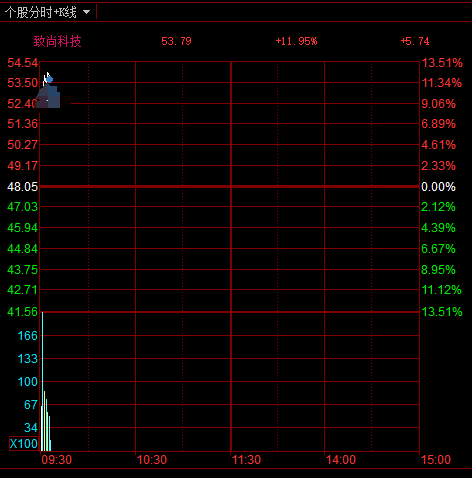The width and height of the screenshot is (472, 478).
Task: Click the dropdown arrow beside 个股分时+K线
Action: 86,12
